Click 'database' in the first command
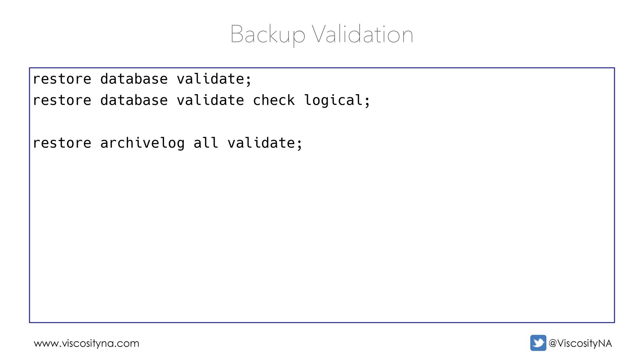Screen dimensions: 644x362 point(134,79)
